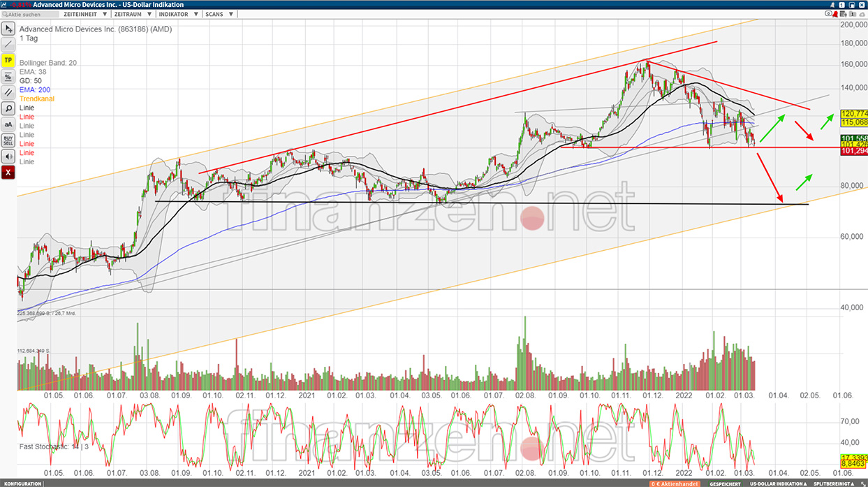Click the 1 Tag timeframe label
Image resolution: width=868 pixels, height=487 pixels.
pos(29,38)
